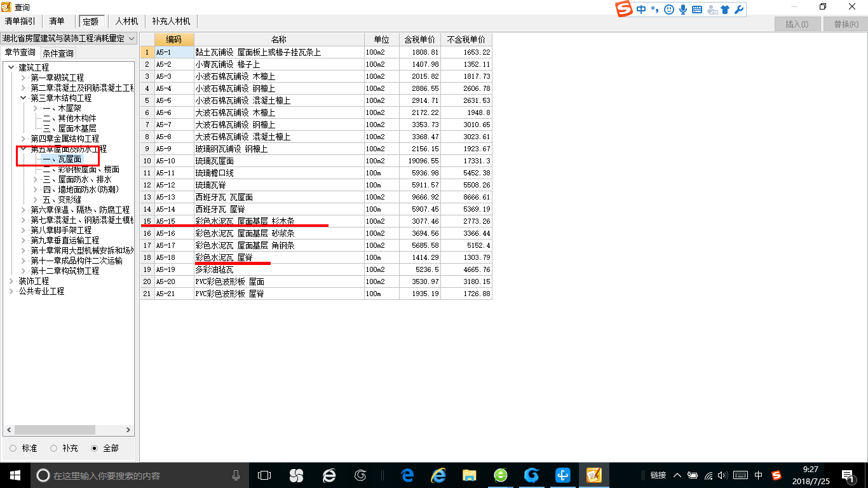
Task: Click the battery tray icon
Action: pyautogui.click(x=693, y=475)
